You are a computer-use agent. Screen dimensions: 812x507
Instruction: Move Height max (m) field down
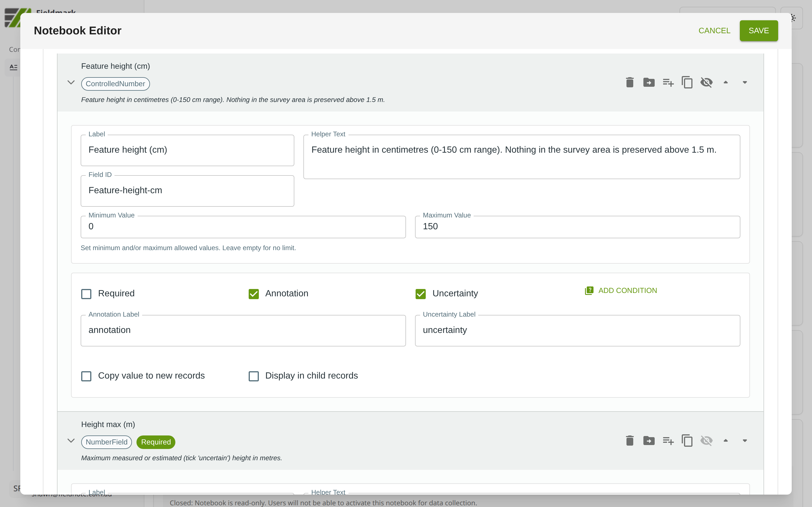coord(745,441)
